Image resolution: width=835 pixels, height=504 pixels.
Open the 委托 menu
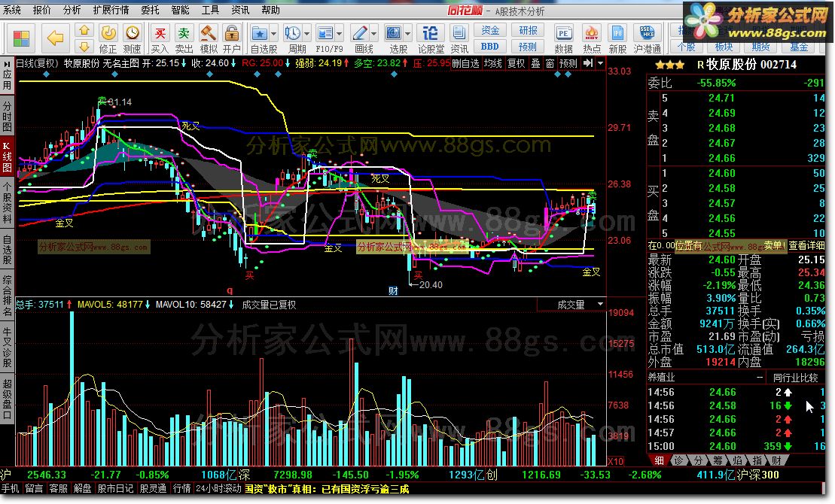click(151, 10)
